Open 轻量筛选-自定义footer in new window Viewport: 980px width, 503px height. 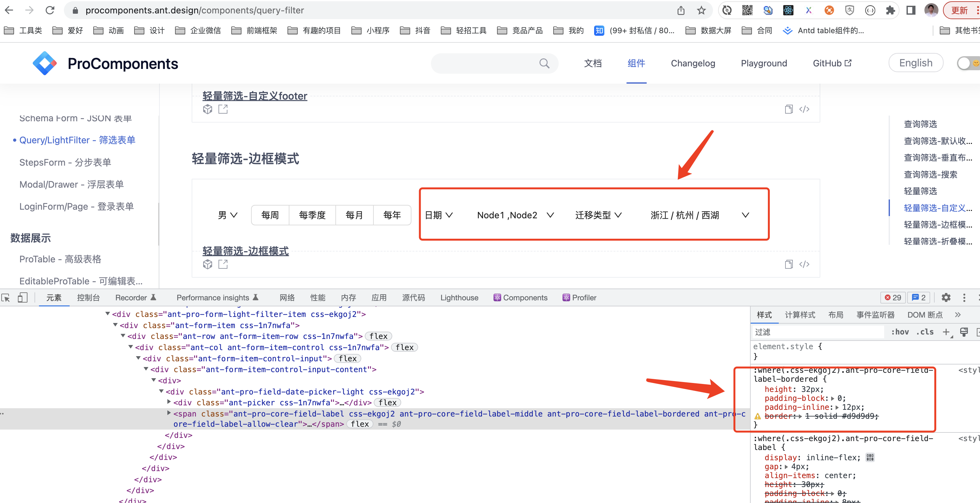click(223, 109)
